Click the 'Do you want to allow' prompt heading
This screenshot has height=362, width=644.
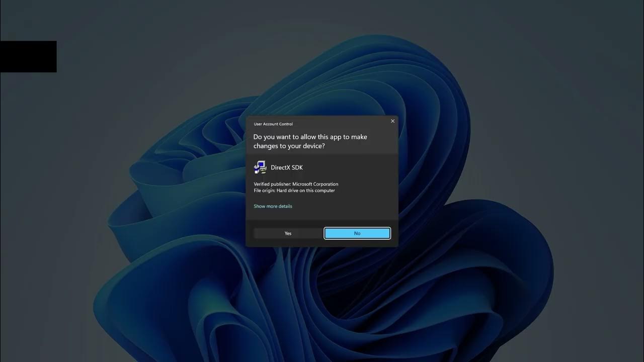tap(310, 141)
